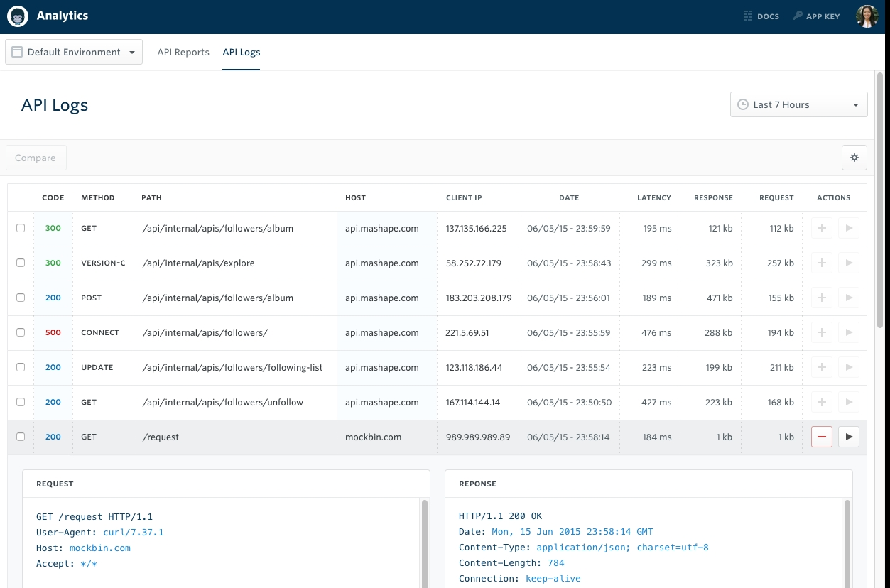Open the DOCS link
Screen dimensions: 890x588
[x=761, y=16]
